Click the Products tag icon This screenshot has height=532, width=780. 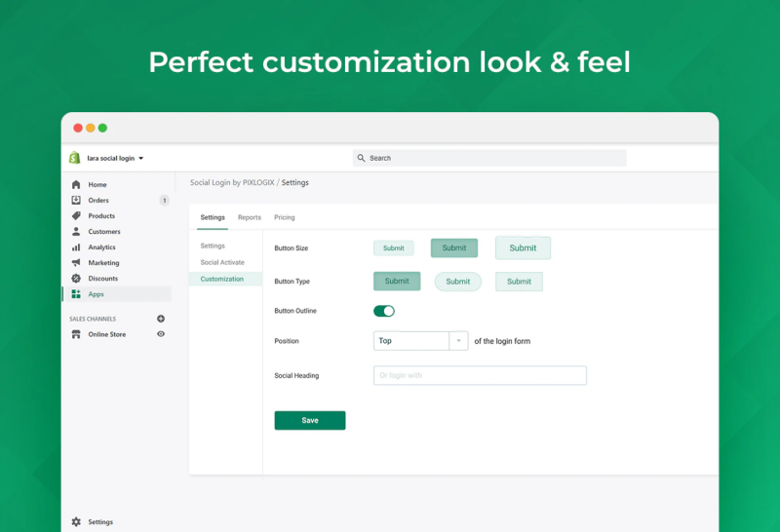pos(76,215)
